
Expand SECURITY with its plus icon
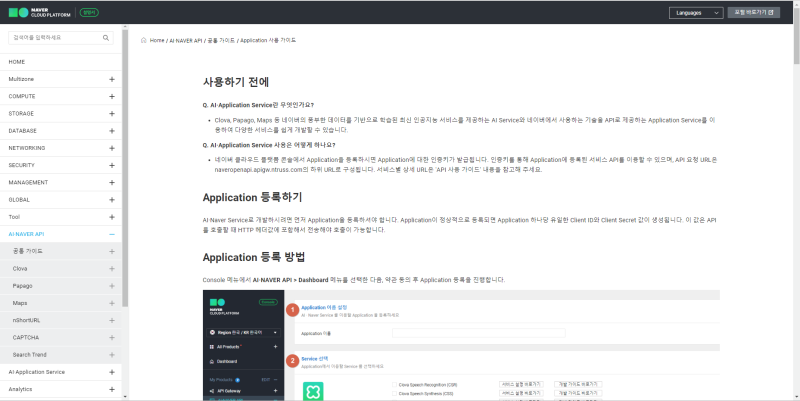point(112,165)
